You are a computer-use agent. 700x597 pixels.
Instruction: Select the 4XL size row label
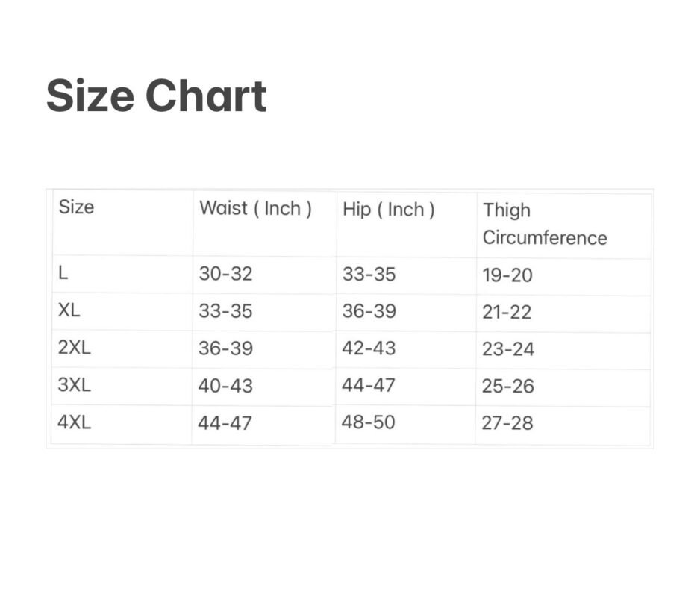click(x=74, y=422)
